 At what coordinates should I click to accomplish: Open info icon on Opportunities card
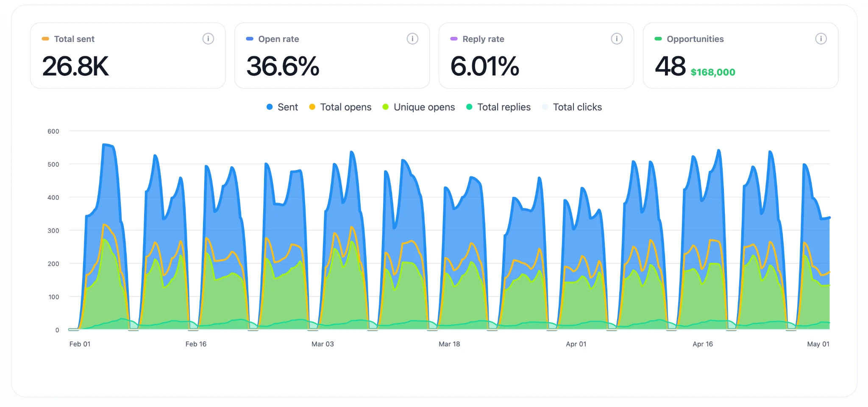tap(821, 39)
